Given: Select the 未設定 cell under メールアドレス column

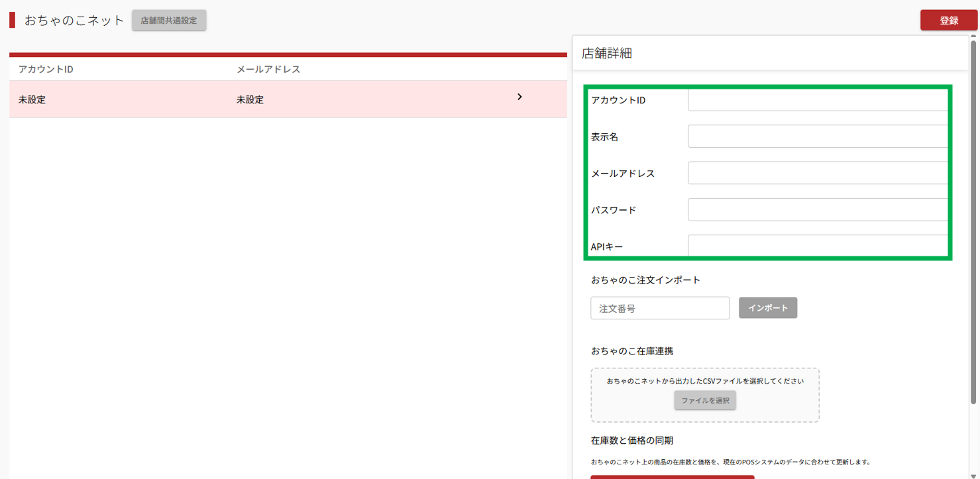Looking at the screenshot, I should pyautogui.click(x=250, y=100).
